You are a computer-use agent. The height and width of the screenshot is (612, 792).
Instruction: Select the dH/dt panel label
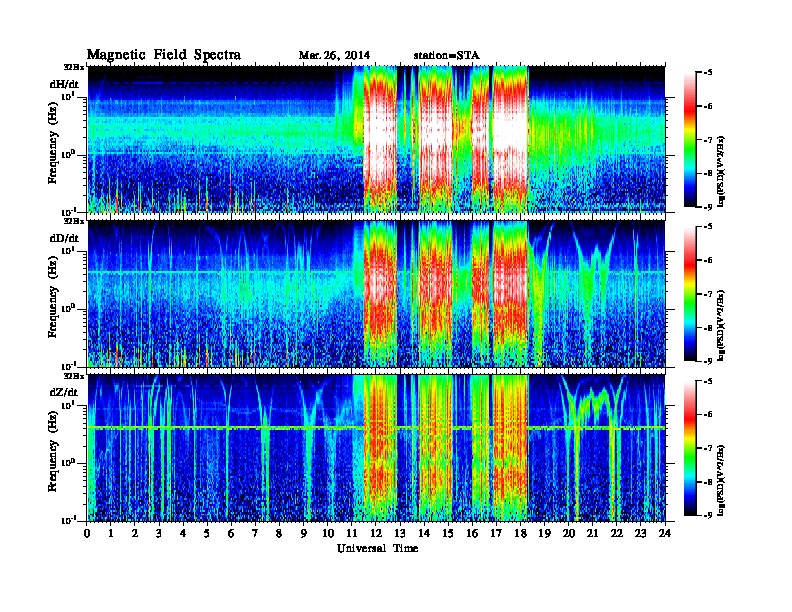(64, 84)
